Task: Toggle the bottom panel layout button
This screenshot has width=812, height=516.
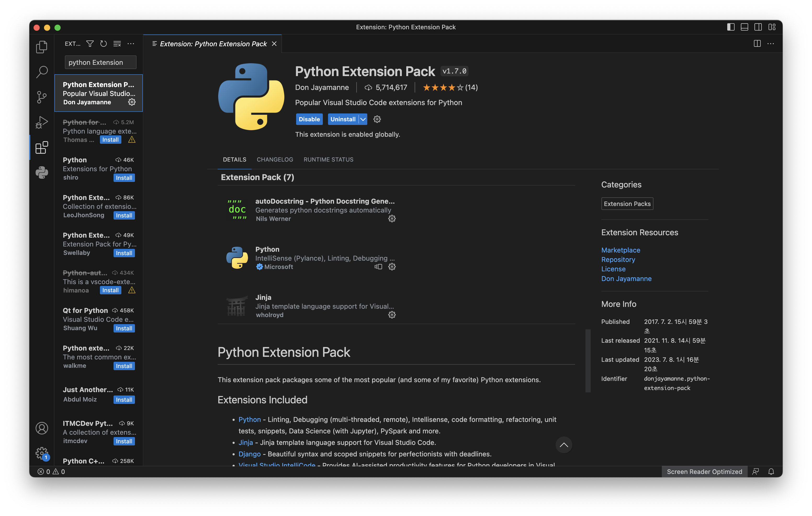Action: 744,27
